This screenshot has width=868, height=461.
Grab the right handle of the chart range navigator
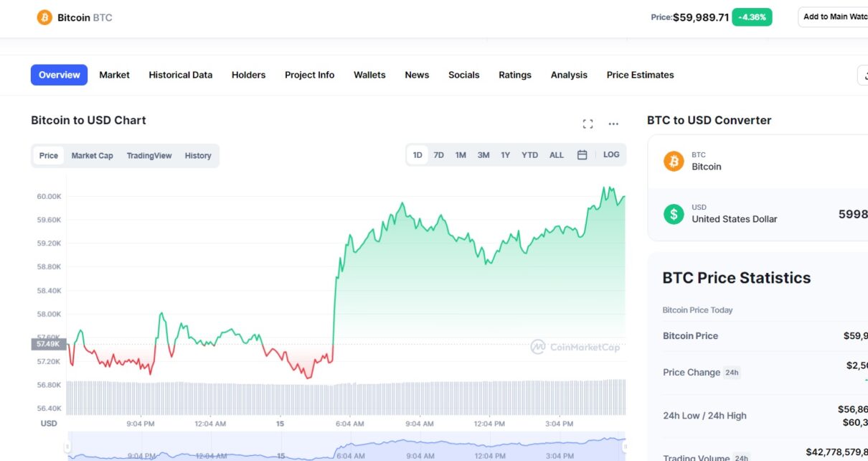[x=625, y=447]
